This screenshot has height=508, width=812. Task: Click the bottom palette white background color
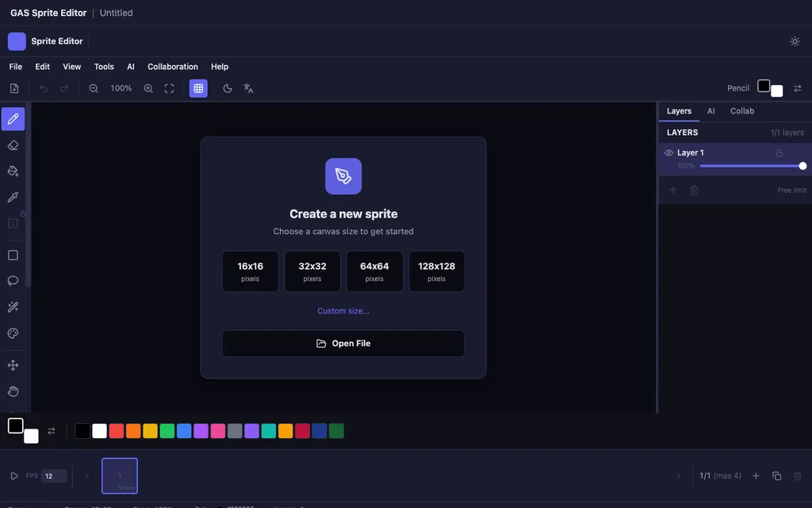point(31,436)
